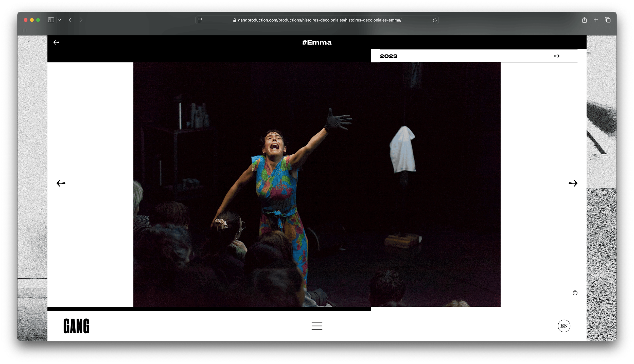Click the back arrow beside #Emma title
This screenshot has height=364, width=634.
(x=56, y=42)
